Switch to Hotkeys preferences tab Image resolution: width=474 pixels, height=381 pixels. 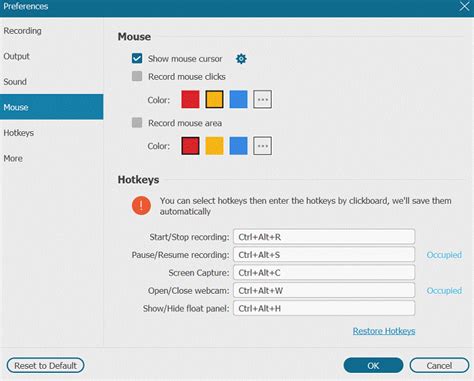coord(52,133)
